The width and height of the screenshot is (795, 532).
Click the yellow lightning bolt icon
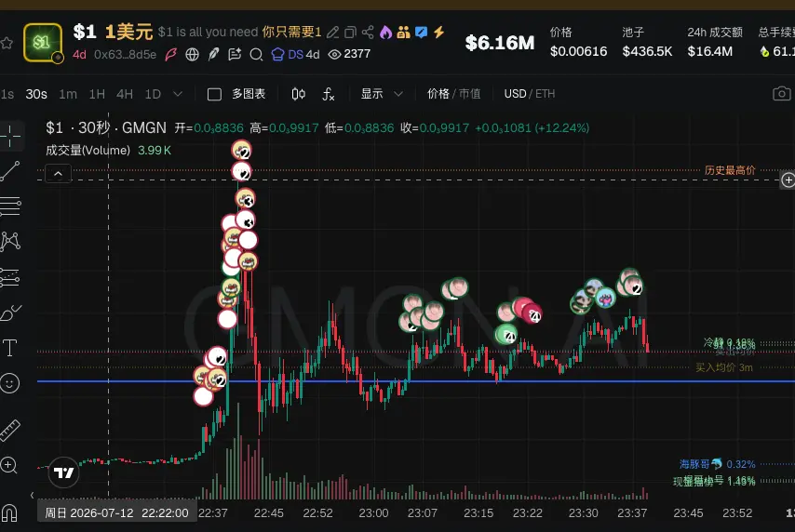click(x=438, y=32)
